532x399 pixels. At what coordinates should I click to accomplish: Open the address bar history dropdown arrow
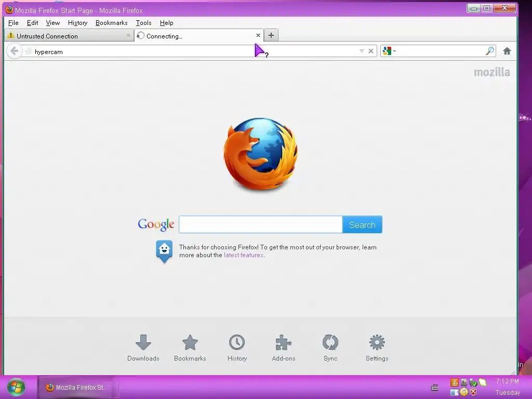[362, 51]
